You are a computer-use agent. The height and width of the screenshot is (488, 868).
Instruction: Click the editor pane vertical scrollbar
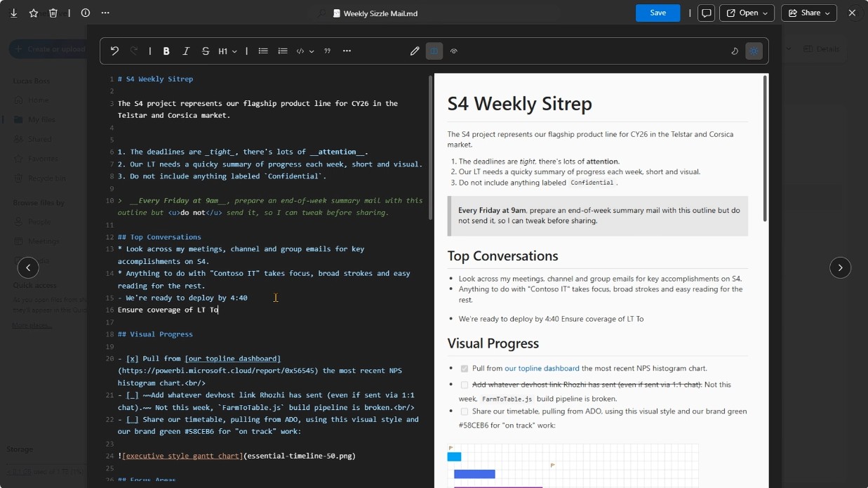click(x=430, y=147)
